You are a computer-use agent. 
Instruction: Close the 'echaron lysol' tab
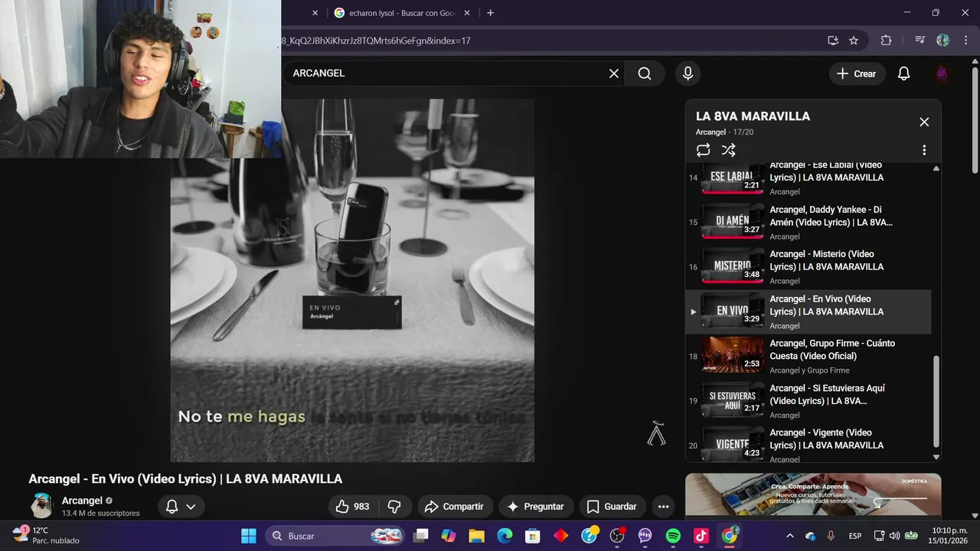467,13
